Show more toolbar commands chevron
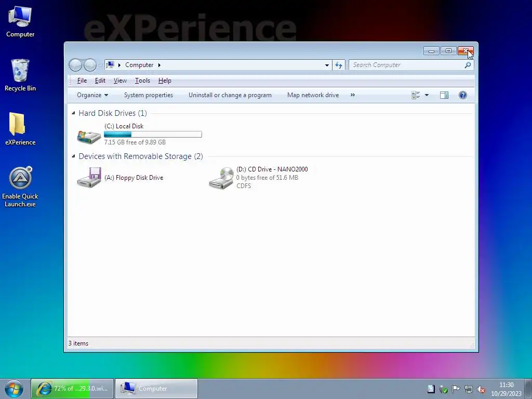This screenshot has height=399, width=532. 353,95
